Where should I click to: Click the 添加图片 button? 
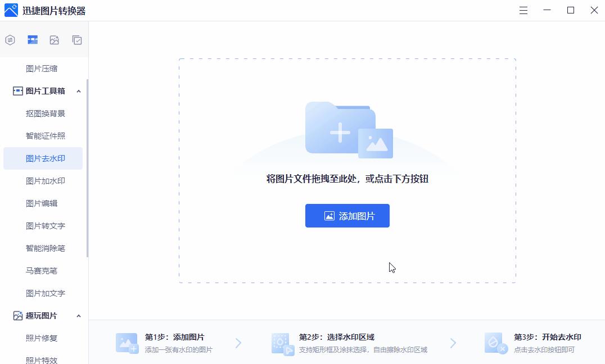[347, 215]
